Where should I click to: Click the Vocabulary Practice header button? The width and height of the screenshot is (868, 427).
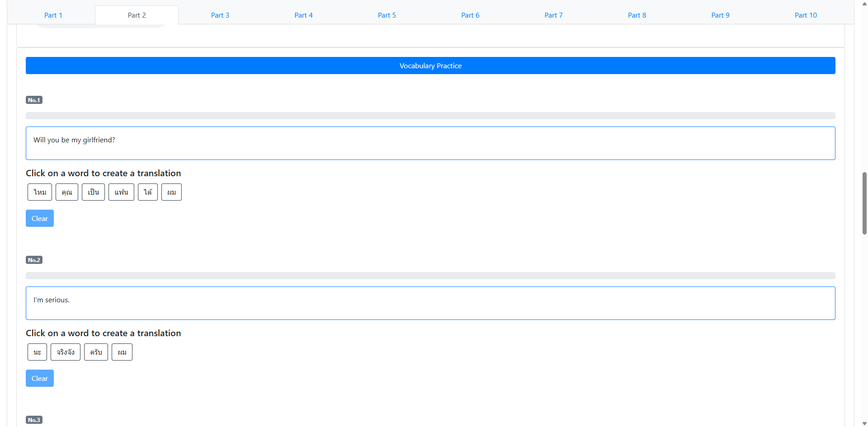tap(430, 66)
